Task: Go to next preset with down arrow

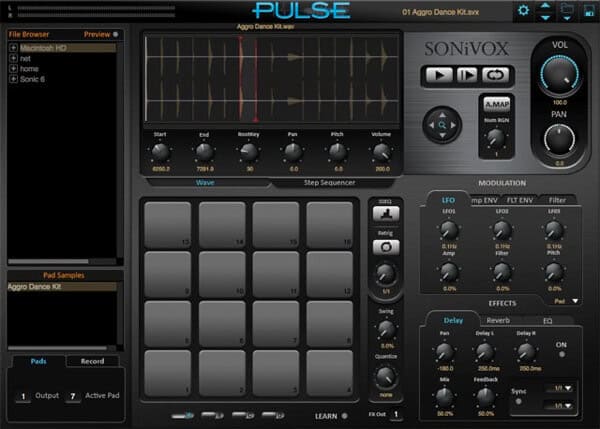Action: tap(545, 18)
